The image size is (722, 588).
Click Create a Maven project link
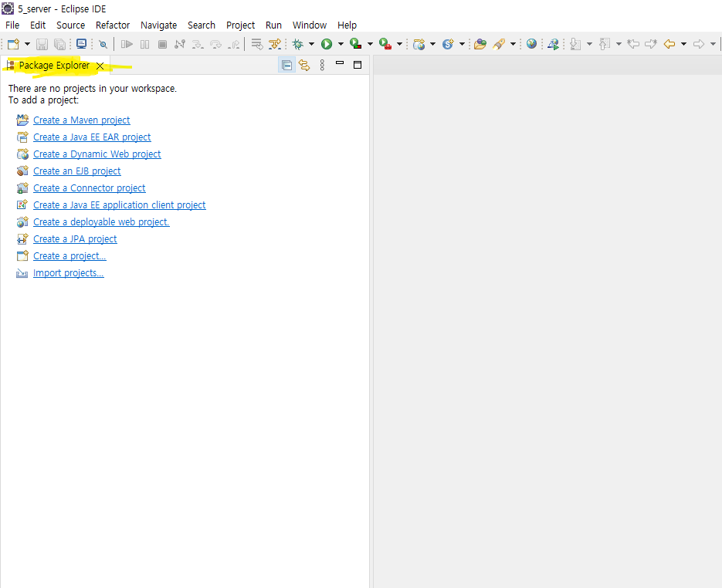click(82, 120)
